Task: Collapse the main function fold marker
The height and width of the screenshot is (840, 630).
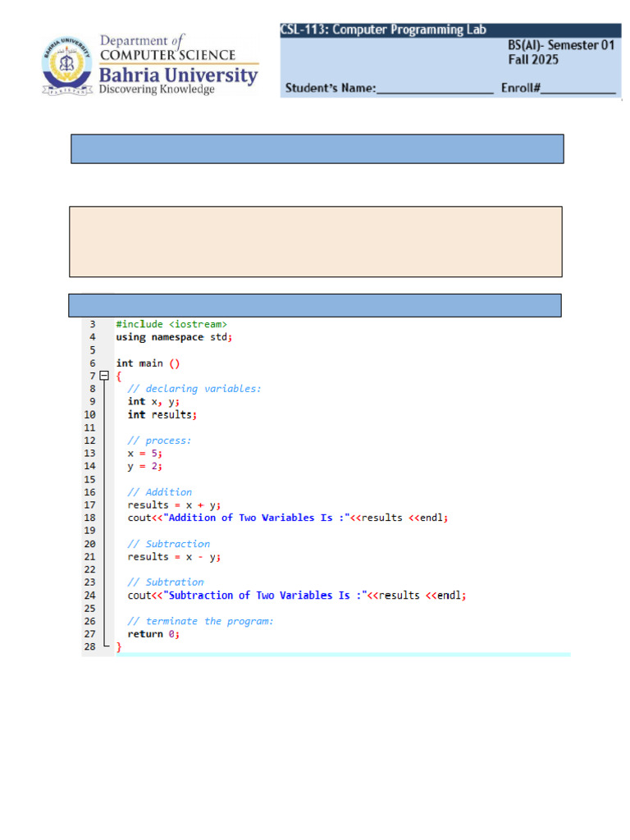Action: click(x=104, y=376)
